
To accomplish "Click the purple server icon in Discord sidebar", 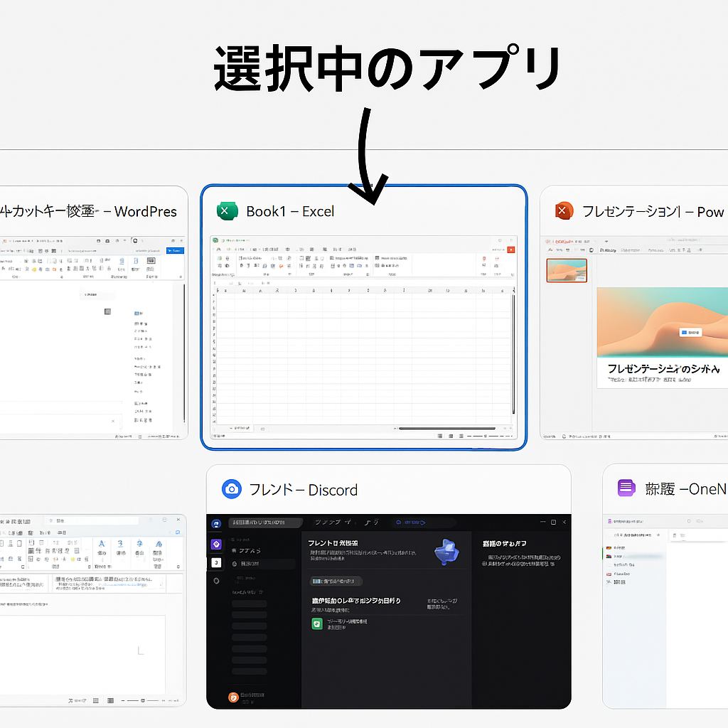I will click(217, 544).
